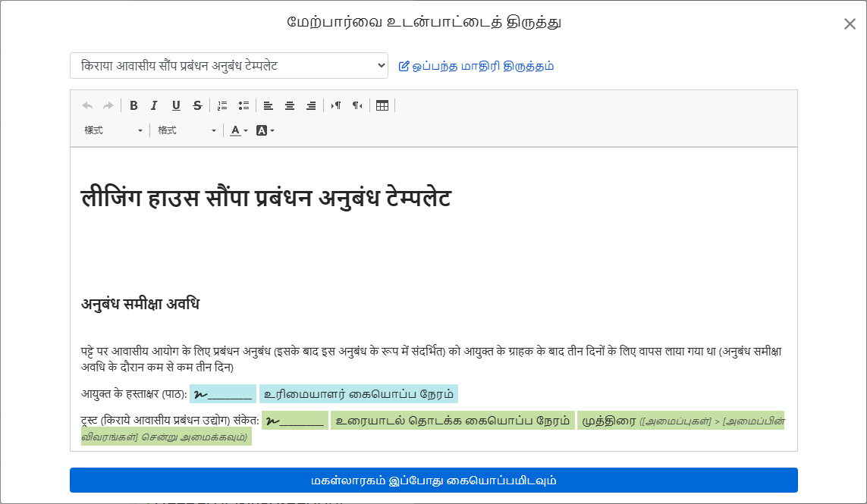Click the blue signature field placeholder
The image size is (867, 504).
point(223,394)
